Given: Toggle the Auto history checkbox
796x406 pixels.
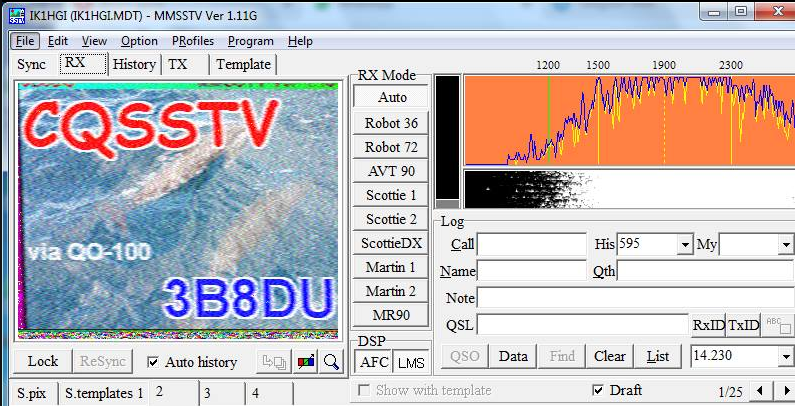Looking at the screenshot, I should point(152,362).
